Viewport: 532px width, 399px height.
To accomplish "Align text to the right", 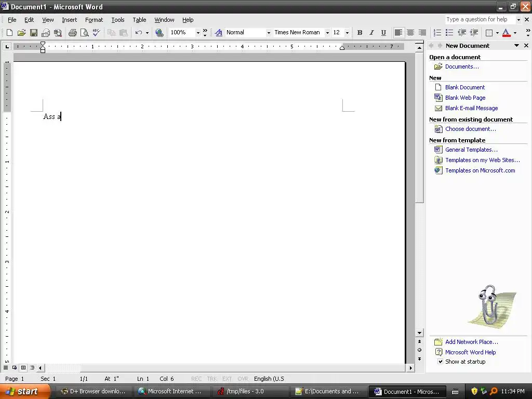I will (422, 33).
